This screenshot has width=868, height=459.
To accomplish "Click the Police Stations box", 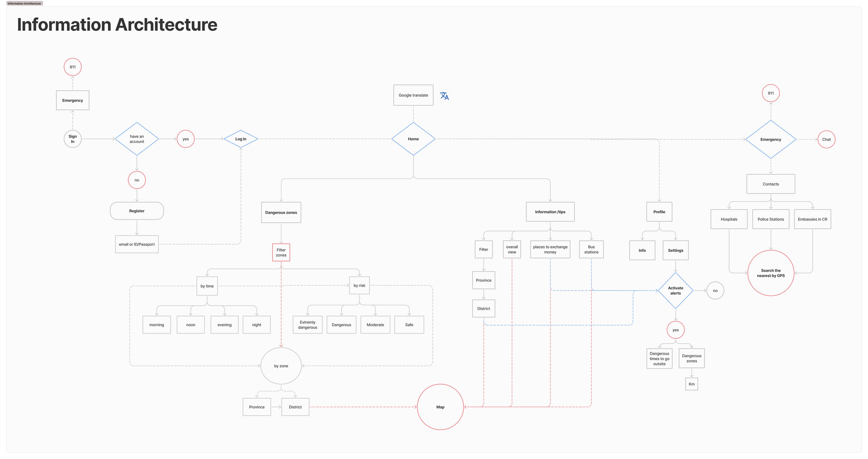I will click(770, 219).
